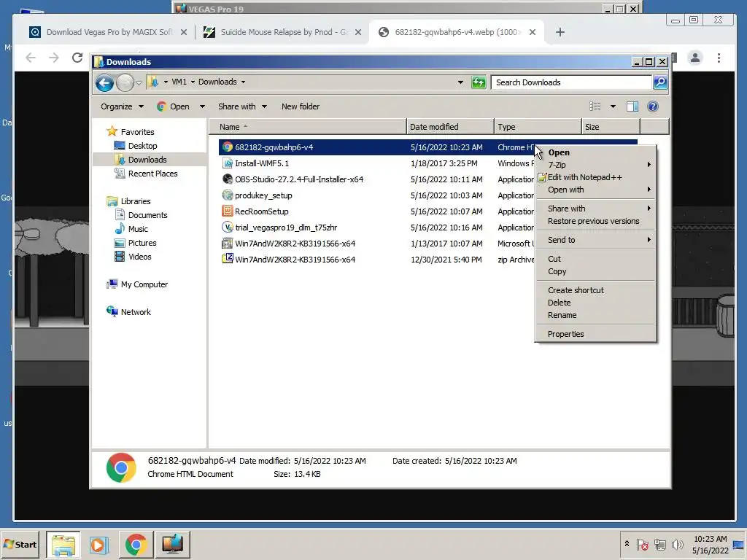Change view using the view layout icon
747x560 pixels.
(595, 106)
